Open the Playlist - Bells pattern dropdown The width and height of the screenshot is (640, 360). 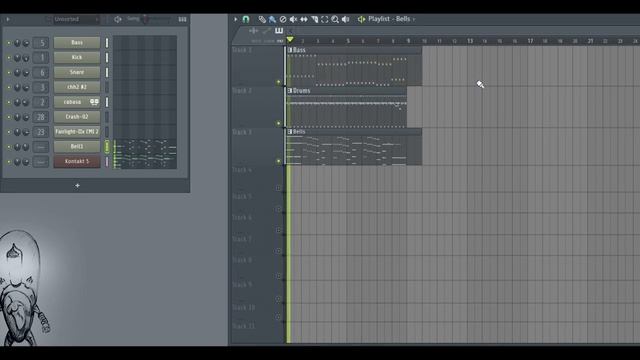(391, 19)
